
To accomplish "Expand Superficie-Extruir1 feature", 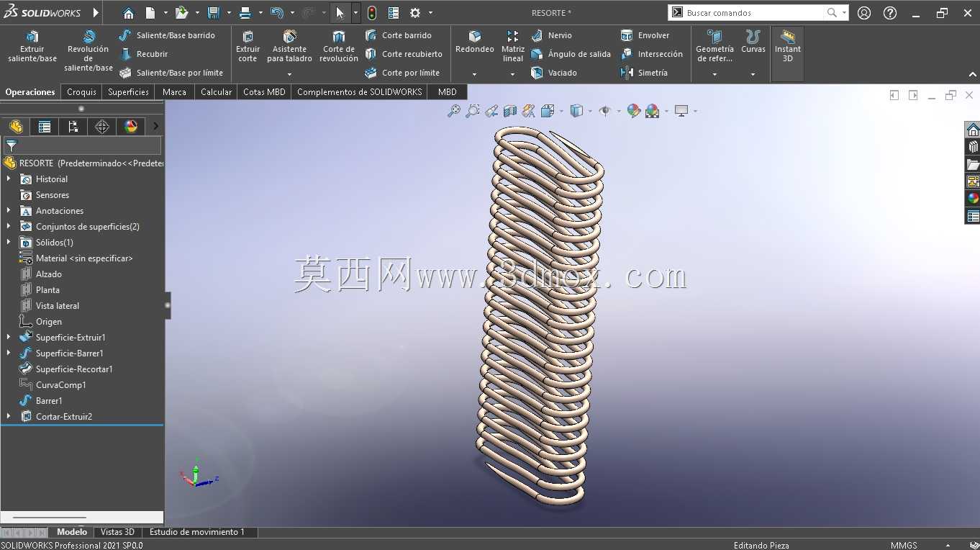I will point(9,337).
